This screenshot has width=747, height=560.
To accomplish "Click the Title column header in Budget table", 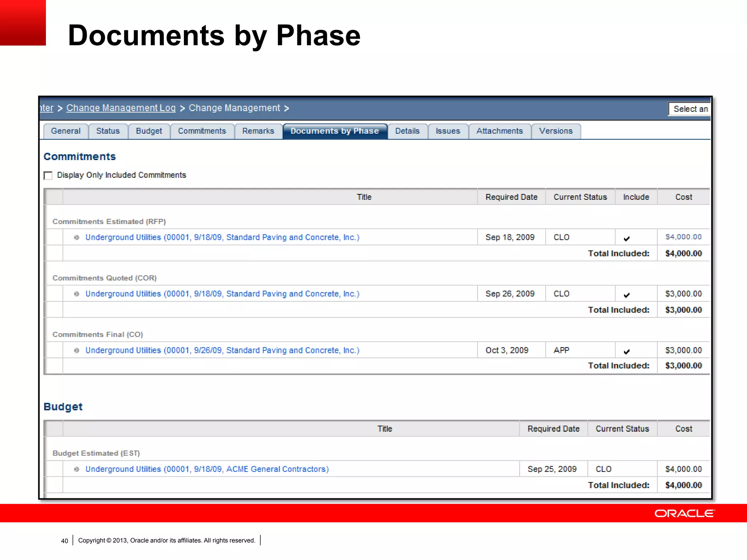I will point(384,429).
